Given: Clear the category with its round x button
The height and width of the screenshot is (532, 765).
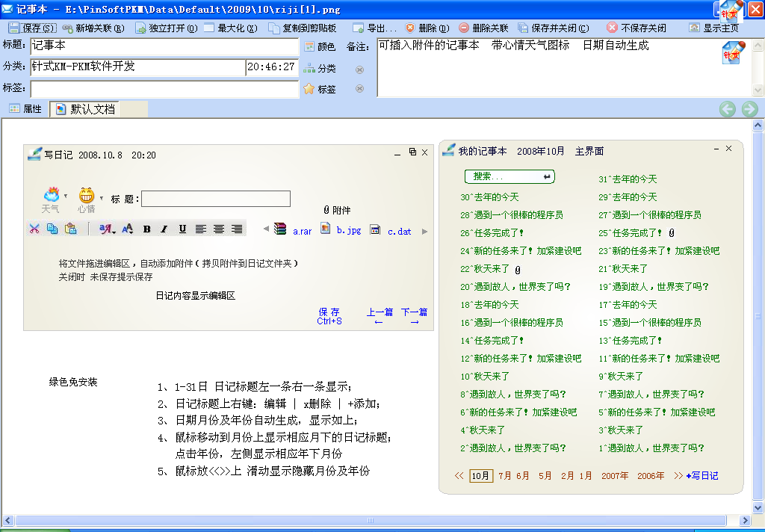Looking at the screenshot, I should (x=359, y=69).
